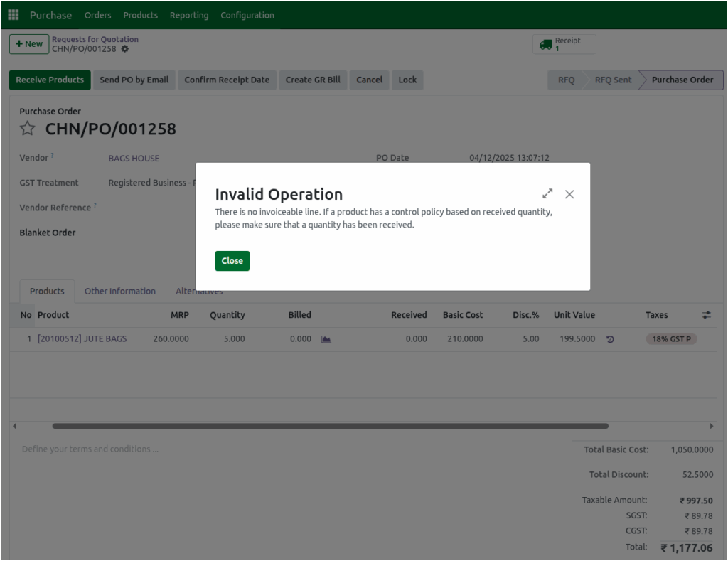Switch to the Other Information tab
The height and width of the screenshot is (561, 728).
[119, 291]
